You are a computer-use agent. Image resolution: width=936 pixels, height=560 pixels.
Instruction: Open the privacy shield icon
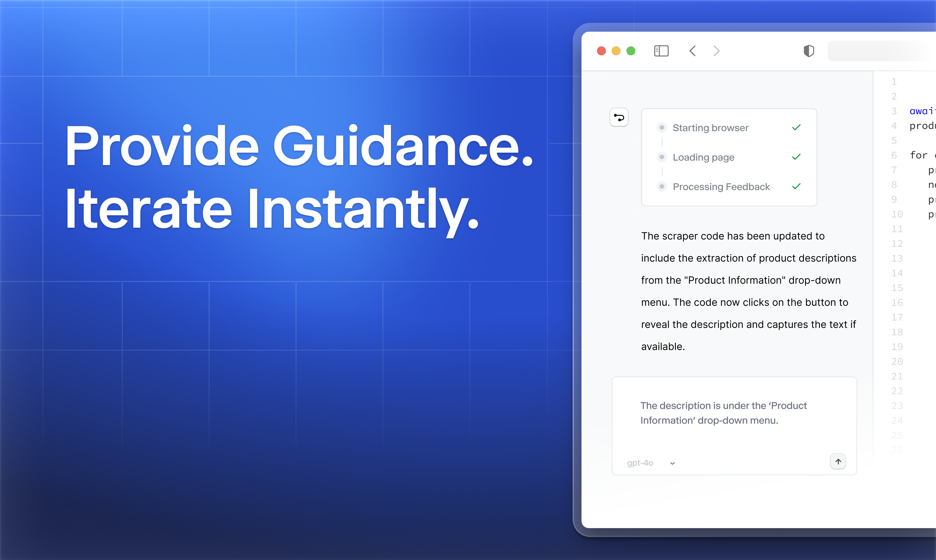(809, 51)
